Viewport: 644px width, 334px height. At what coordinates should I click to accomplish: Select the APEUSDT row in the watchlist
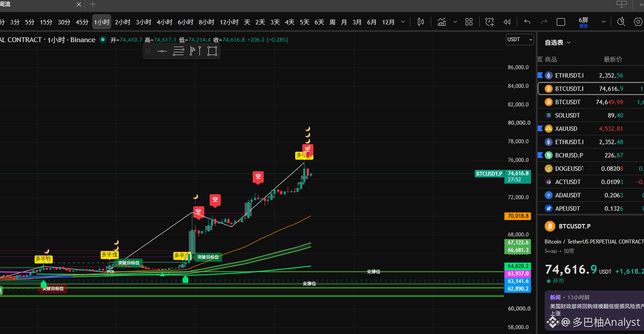coord(591,208)
